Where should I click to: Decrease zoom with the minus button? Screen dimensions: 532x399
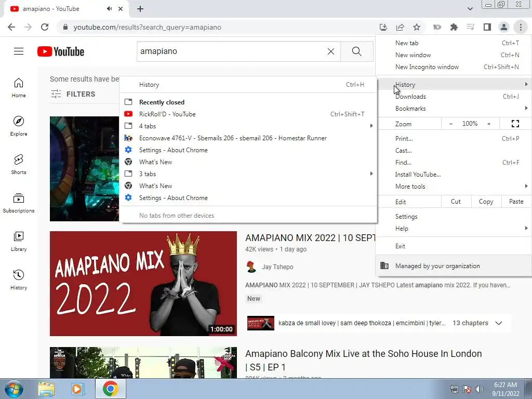[450, 124]
